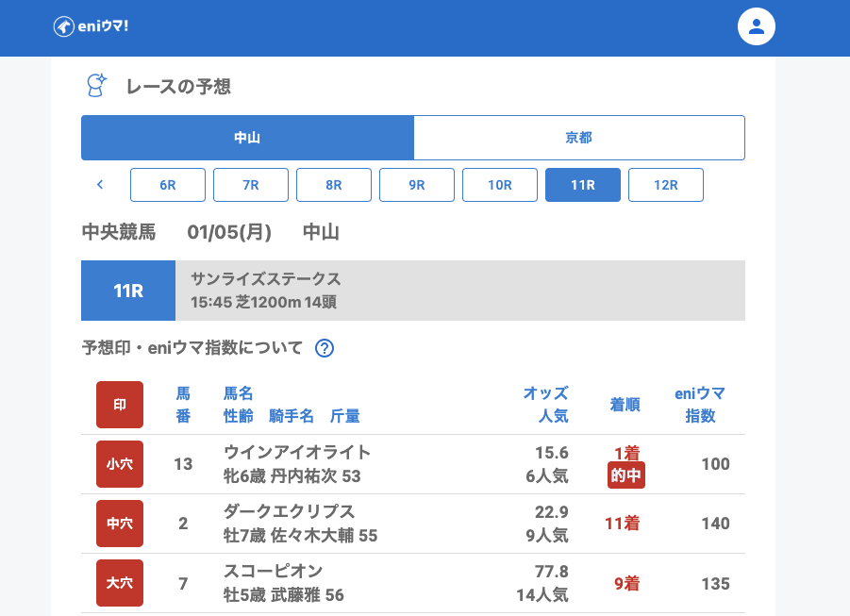Select race 9R
Image resolution: width=850 pixels, height=616 pixels.
click(x=417, y=185)
